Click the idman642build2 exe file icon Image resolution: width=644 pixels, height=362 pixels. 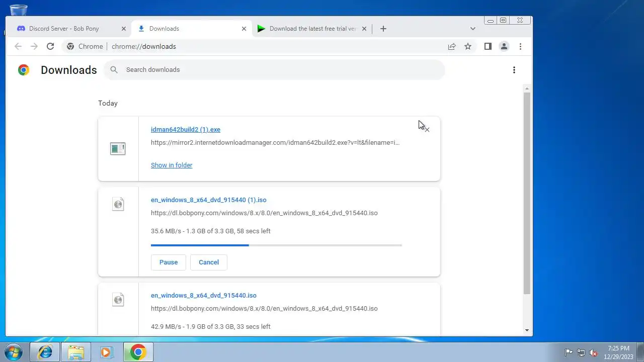coord(118,148)
